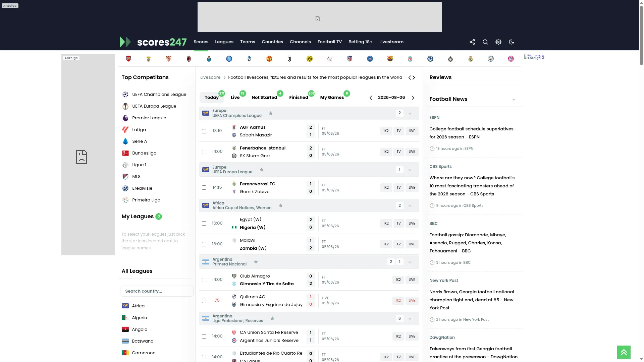Collapse the Africa Cup of Nations, Women group

(410, 206)
